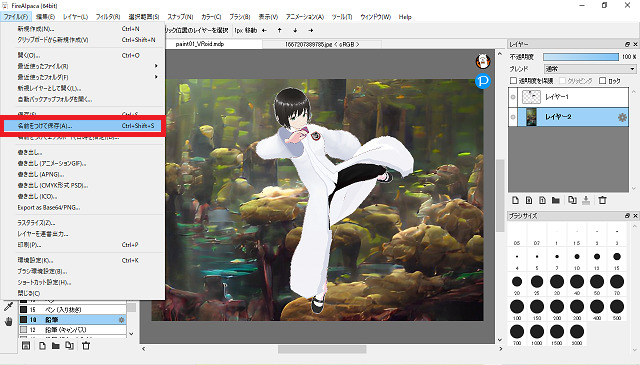
Task: Choose 新規作成(N) menu item
Action: point(82,29)
